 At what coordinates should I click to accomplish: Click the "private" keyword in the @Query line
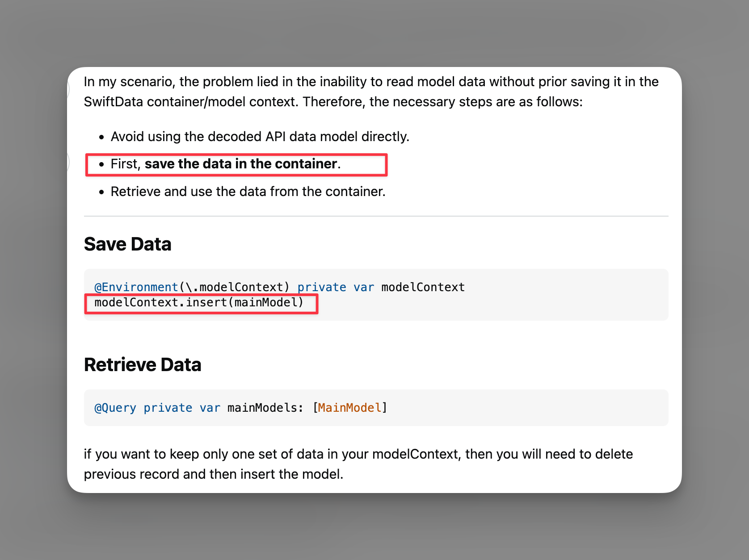pos(168,408)
